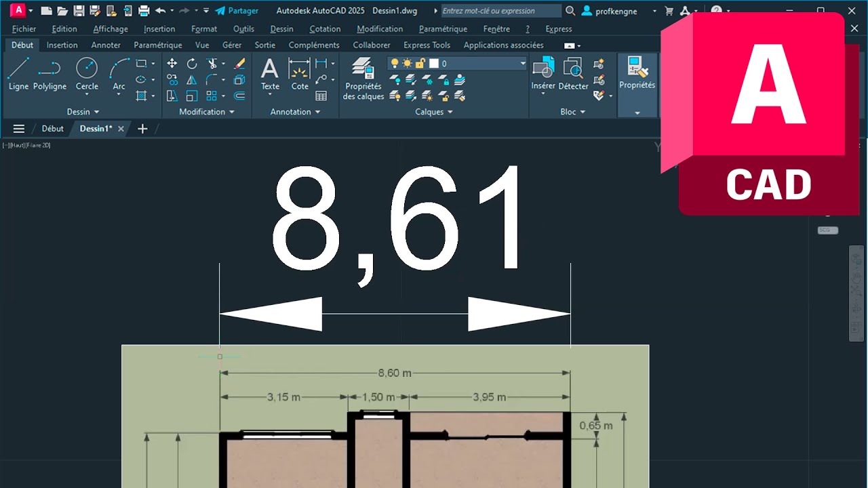Expand the Dessin panel
This screenshot has width=868, height=488.
83,112
